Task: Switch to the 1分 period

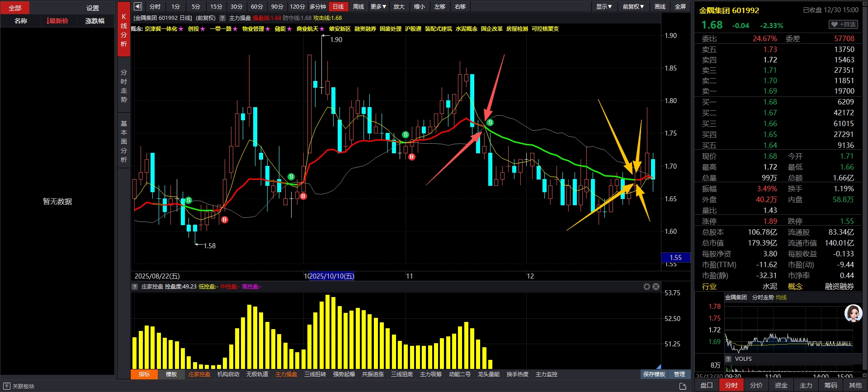Action: (175, 6)
